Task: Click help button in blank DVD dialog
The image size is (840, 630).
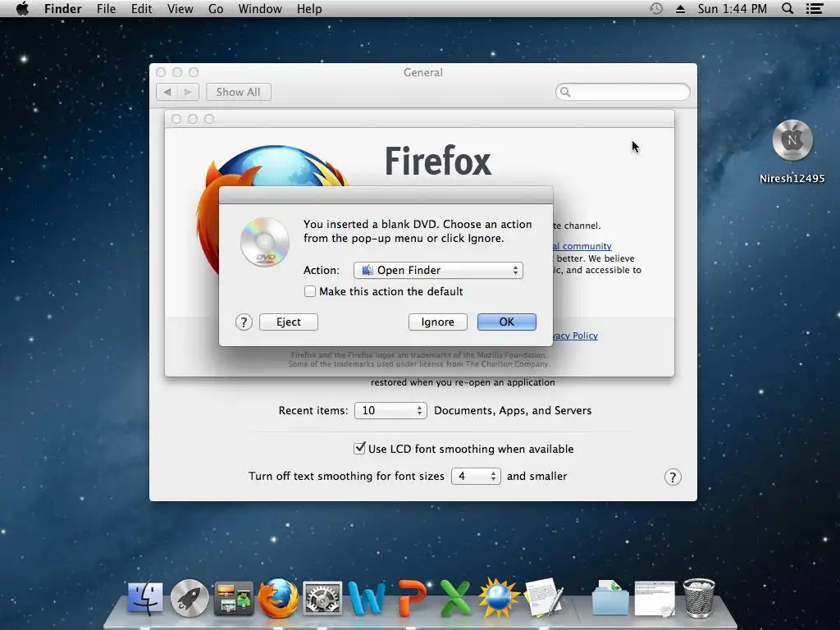Action: coord(244,322)
